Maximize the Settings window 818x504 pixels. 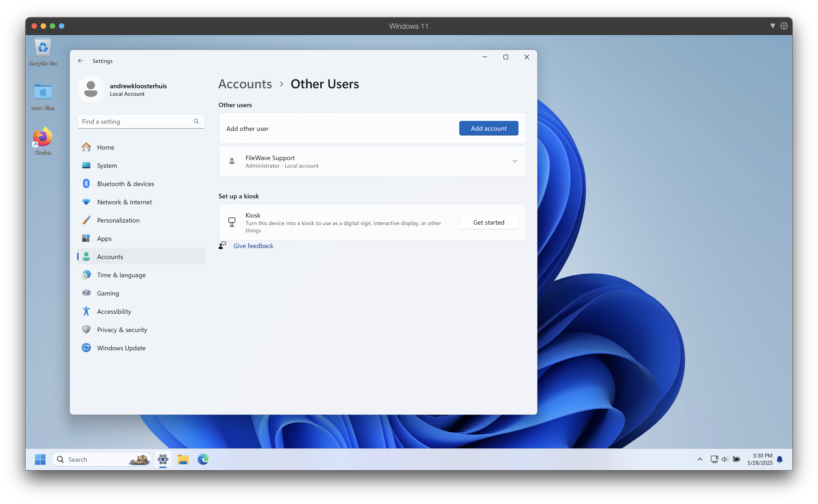tap(506, 57)
